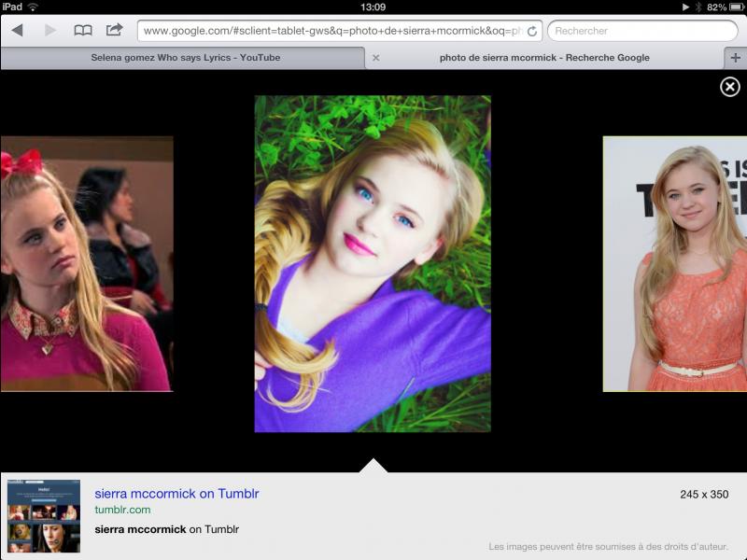Tap the Safari back arrow

pos(17,31)
